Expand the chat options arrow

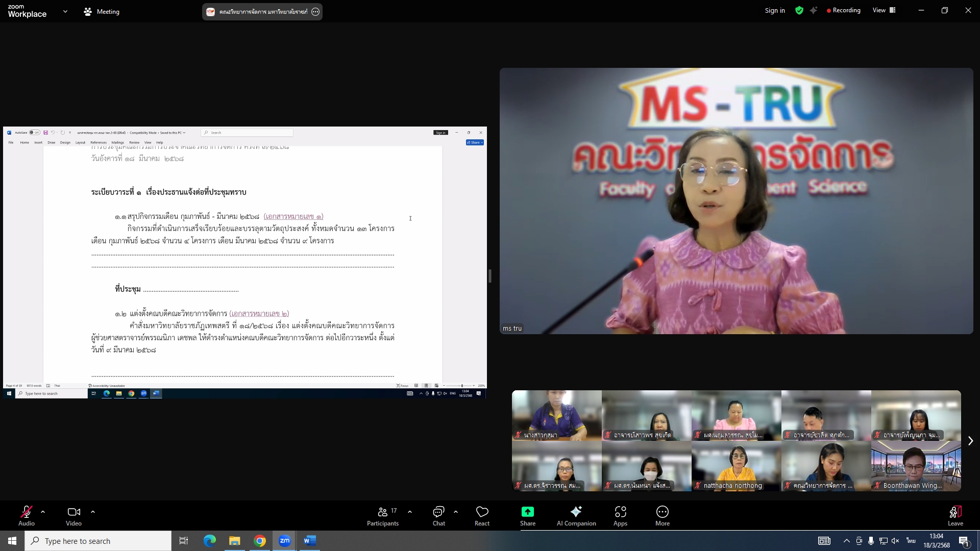coord(456,512)
